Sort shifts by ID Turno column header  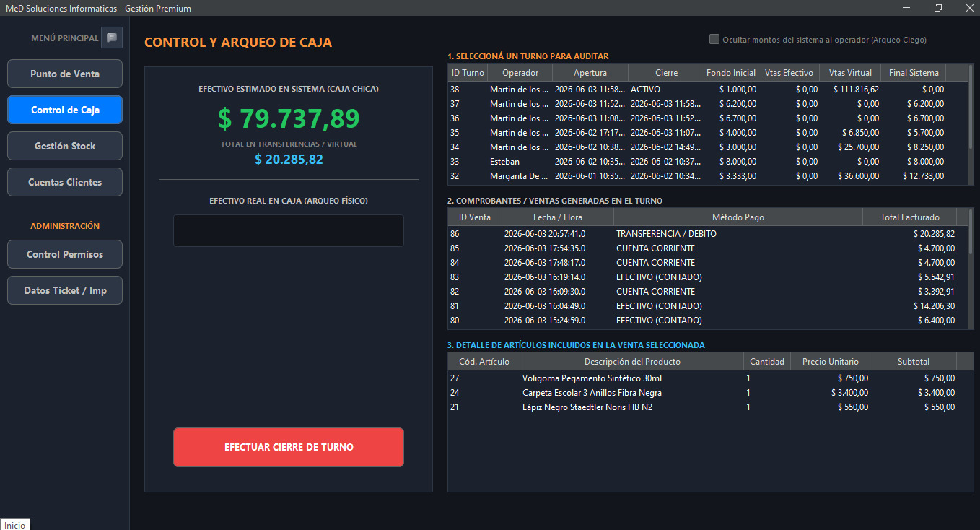[x=468, y=73]
